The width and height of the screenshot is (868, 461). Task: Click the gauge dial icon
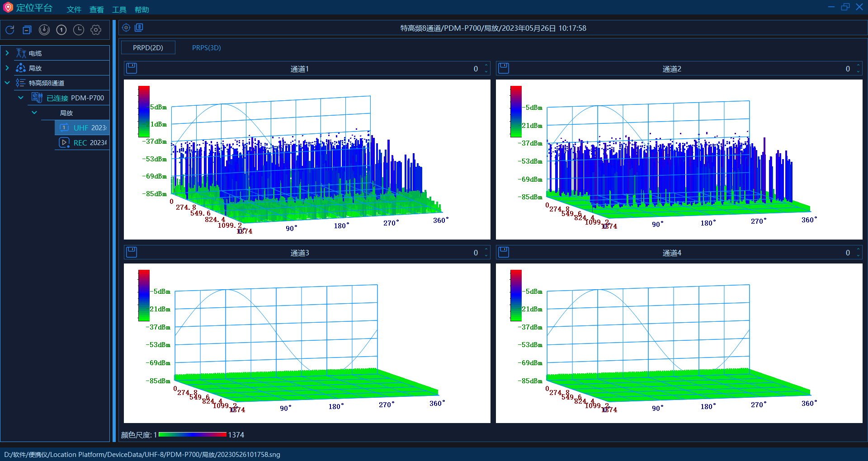[x=44, y=30]
